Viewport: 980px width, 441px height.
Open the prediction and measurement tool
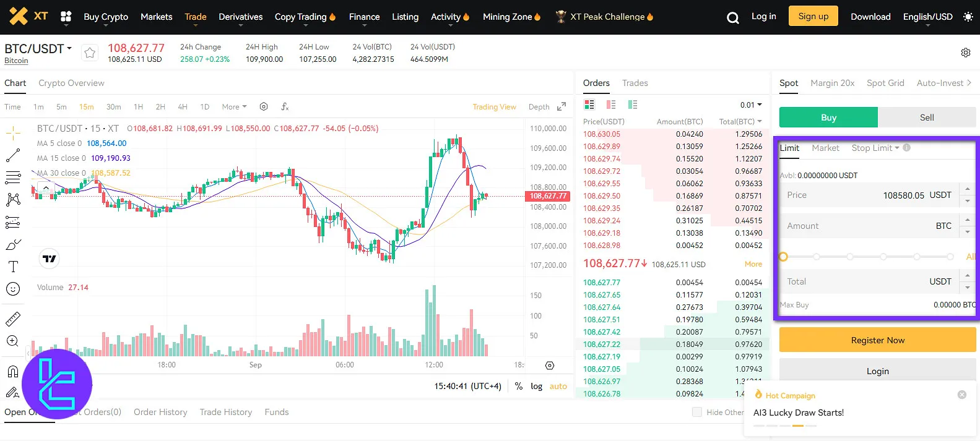coord(13,222)
